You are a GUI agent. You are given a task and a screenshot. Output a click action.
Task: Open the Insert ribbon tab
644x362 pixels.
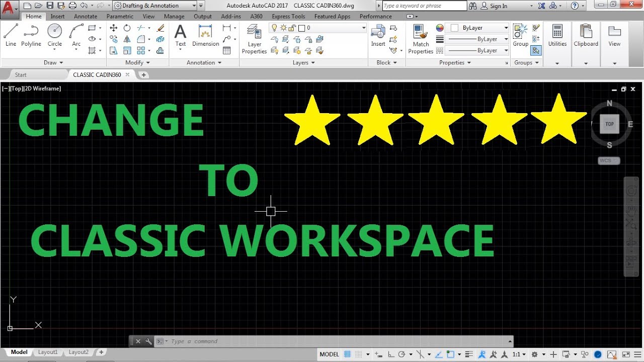[x=57, y=16]
